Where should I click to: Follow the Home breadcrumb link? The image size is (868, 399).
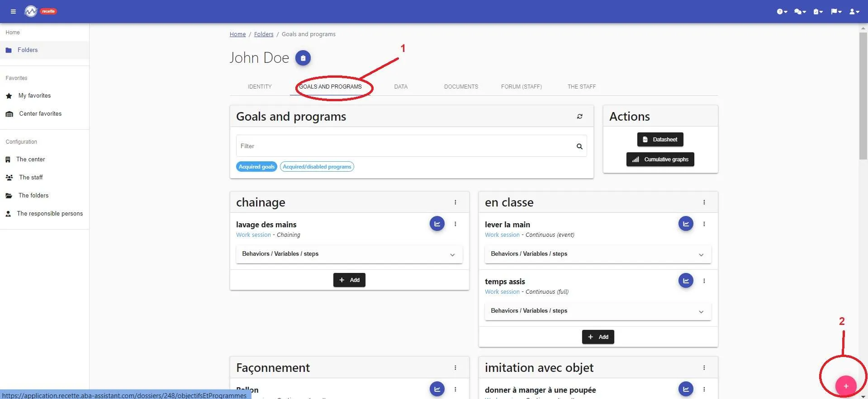[x=237, y=34]
